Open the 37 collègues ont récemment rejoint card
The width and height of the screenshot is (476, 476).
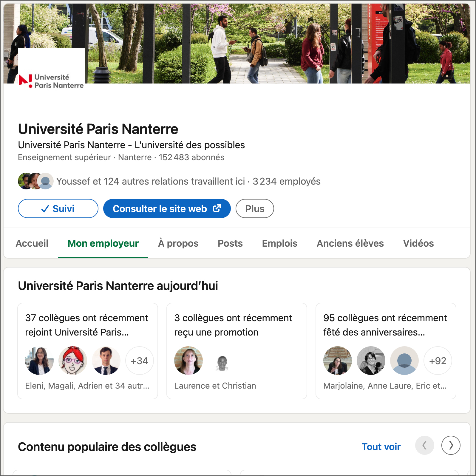88,351
